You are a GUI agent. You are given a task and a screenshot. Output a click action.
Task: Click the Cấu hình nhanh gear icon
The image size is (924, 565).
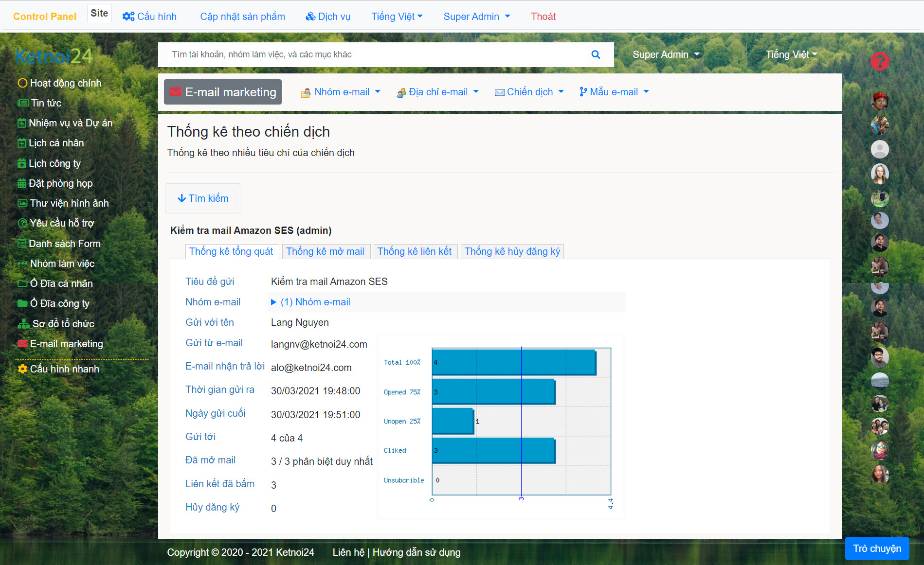[22, 369]
